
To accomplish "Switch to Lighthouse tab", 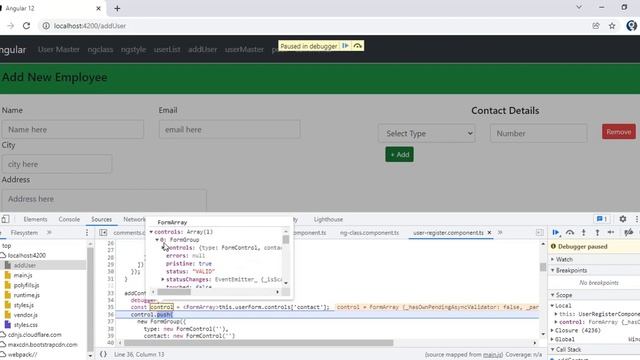I will (x=328, y=219).
